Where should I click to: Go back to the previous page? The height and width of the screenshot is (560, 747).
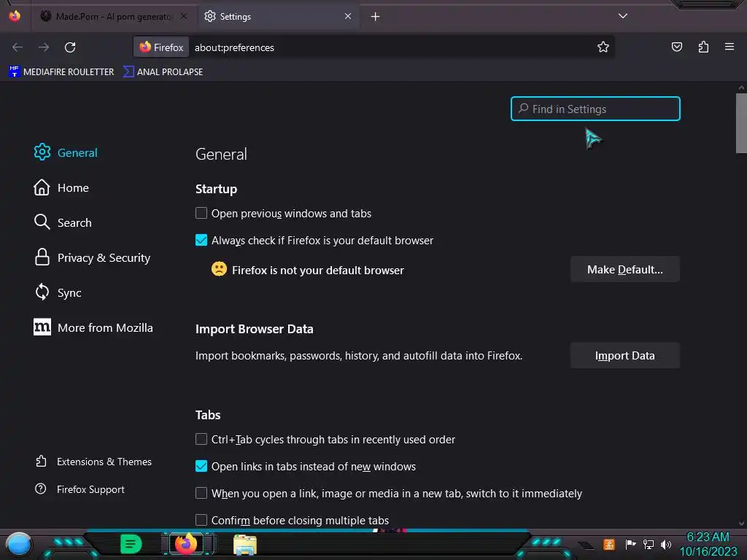[18, 47]
